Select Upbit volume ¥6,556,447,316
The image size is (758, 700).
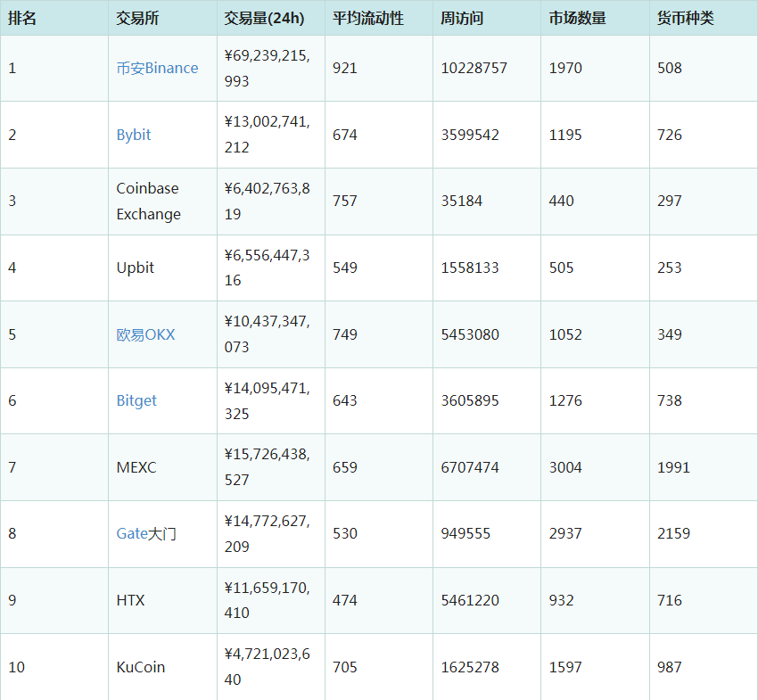coord(267,268)
